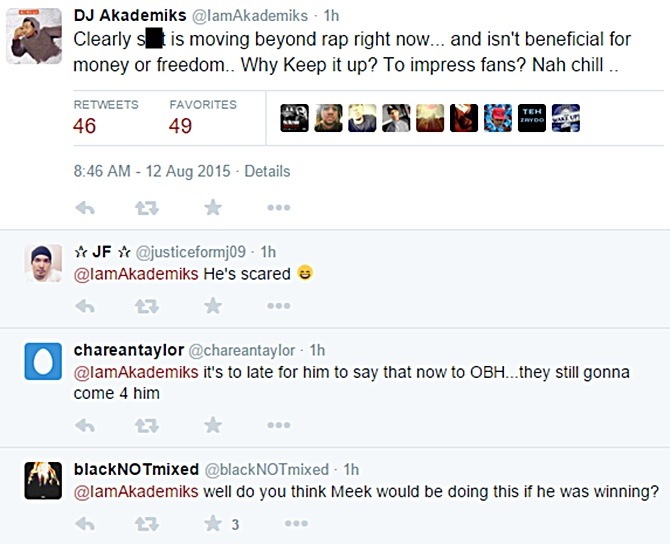Open more options on JF's reply

pyautogui.click(x=279, y=306)
